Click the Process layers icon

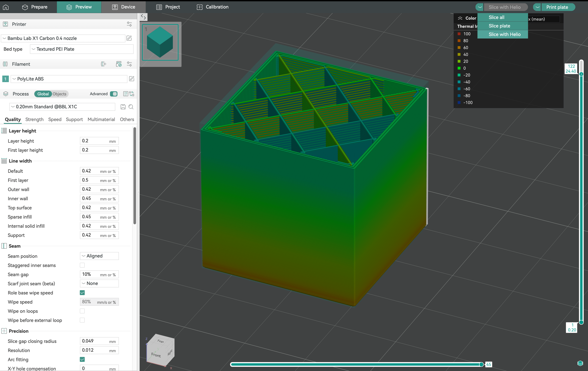(6, 94)
